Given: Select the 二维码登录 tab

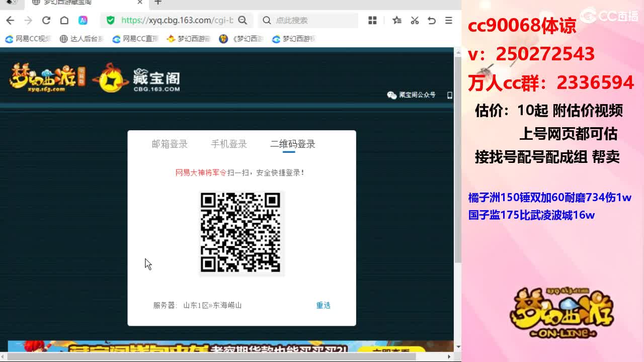Looking at the screenshot, I should (293, 144).
